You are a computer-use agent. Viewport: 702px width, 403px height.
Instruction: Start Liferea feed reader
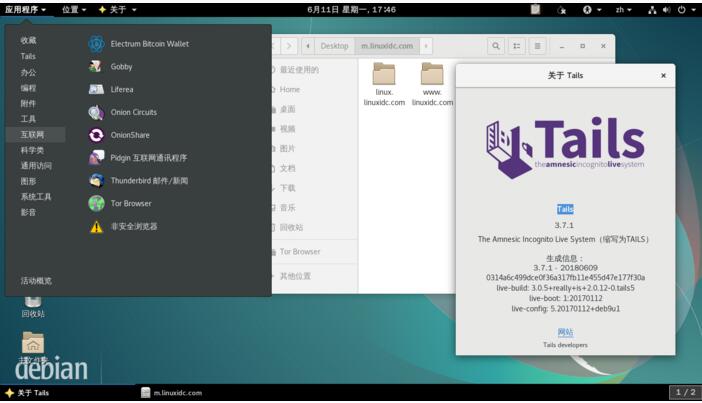pos(111,90)
